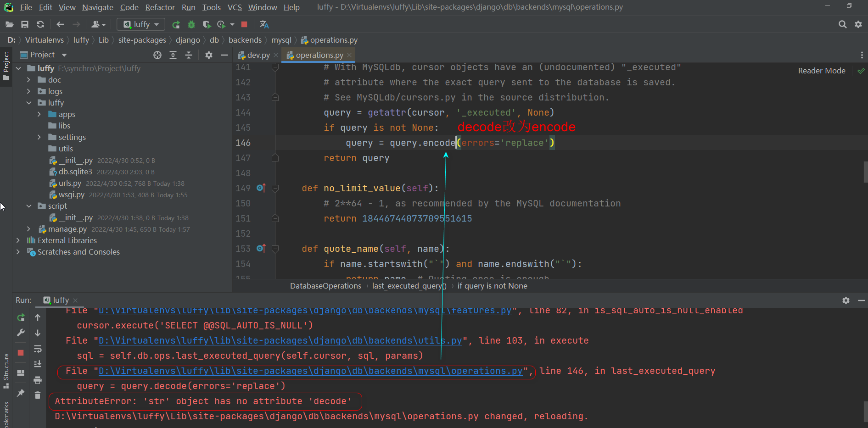
Task: Navigate back with left arrow icon
Action: (60, 24)
